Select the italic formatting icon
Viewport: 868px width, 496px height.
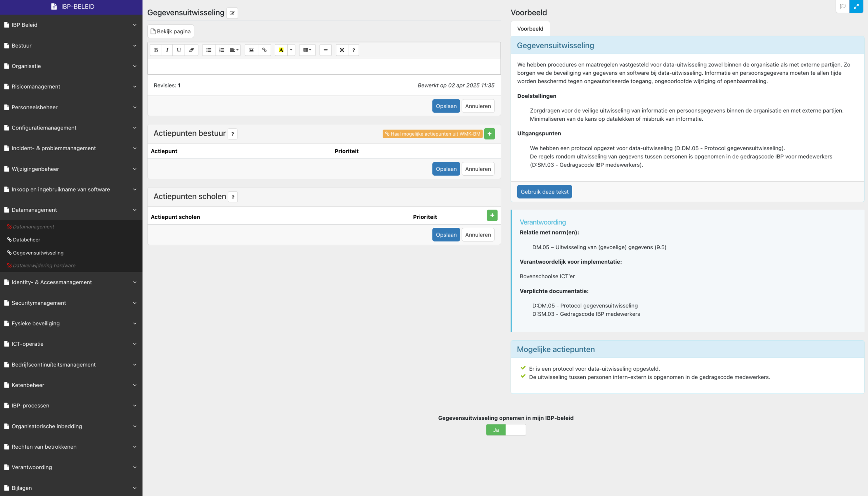(167, 50)
